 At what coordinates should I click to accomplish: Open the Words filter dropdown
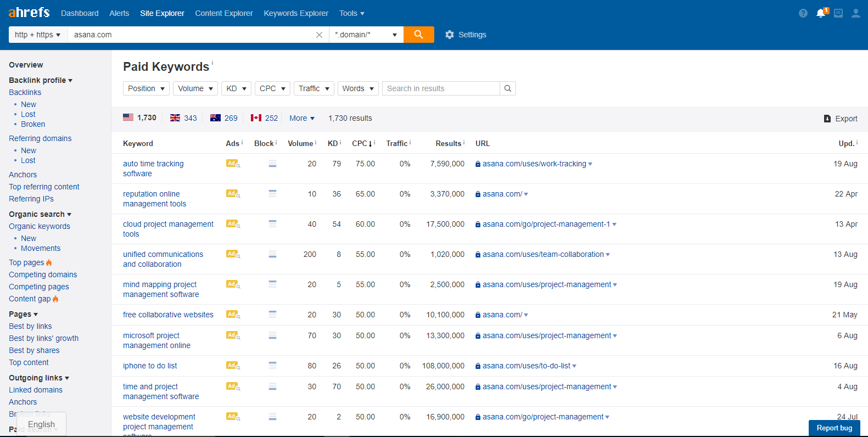pyautogui.click(x=358, y=88)
